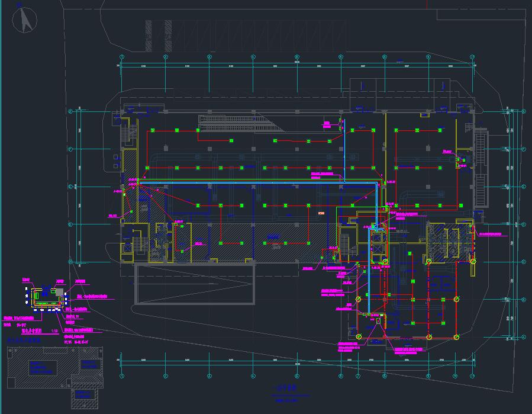
Task: Click the drawing title text at bottom center
Action: (285, 389)
